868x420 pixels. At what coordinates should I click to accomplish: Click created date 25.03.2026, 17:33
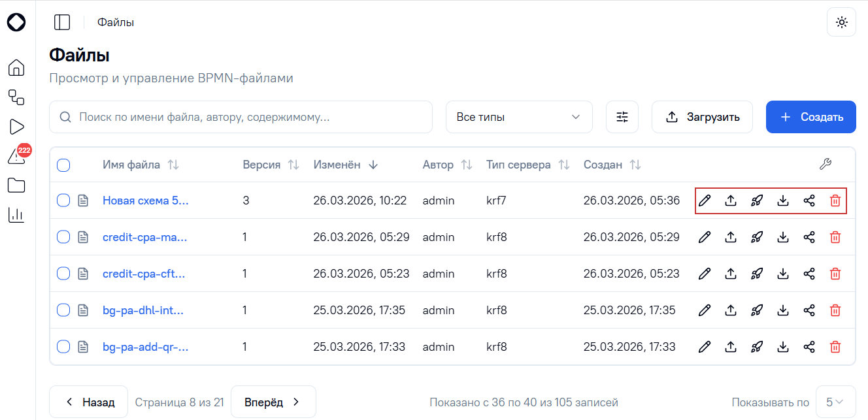(x=629, y=347)
